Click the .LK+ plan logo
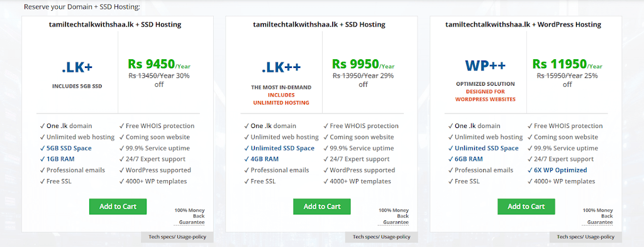 [x=77, y=67]
